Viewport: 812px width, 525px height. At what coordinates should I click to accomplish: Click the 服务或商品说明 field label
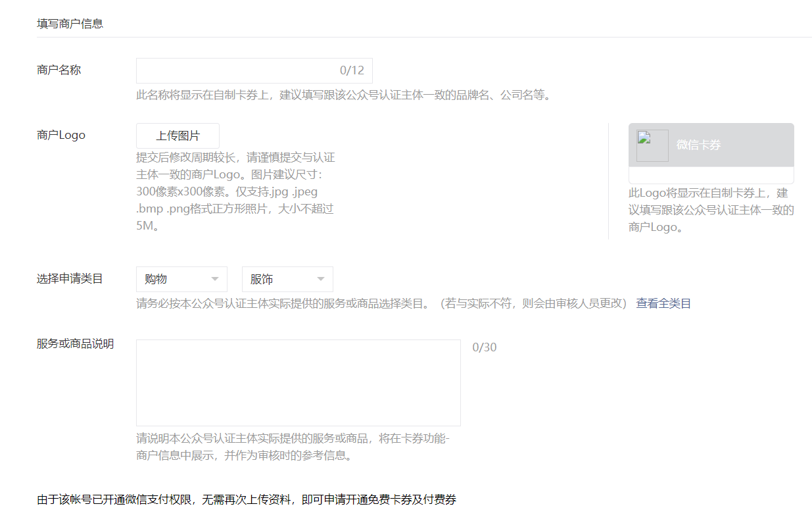click(x=75, y=343)
